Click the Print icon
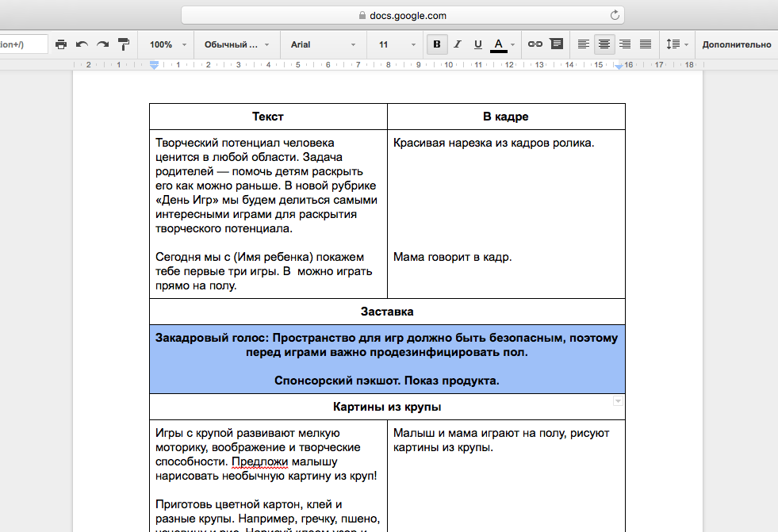The height and width of the screenshot is (532, 778). (x=61, y=44)
